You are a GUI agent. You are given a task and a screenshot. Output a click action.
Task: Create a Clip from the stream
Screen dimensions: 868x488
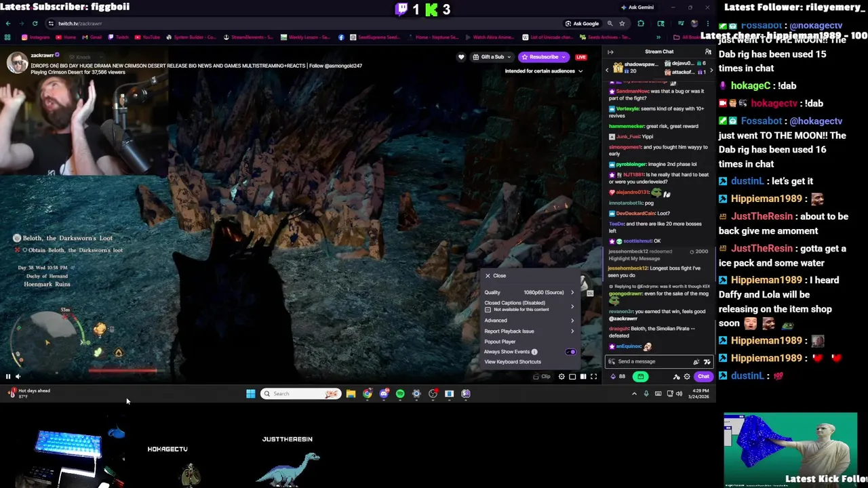(x=542, y=376)
